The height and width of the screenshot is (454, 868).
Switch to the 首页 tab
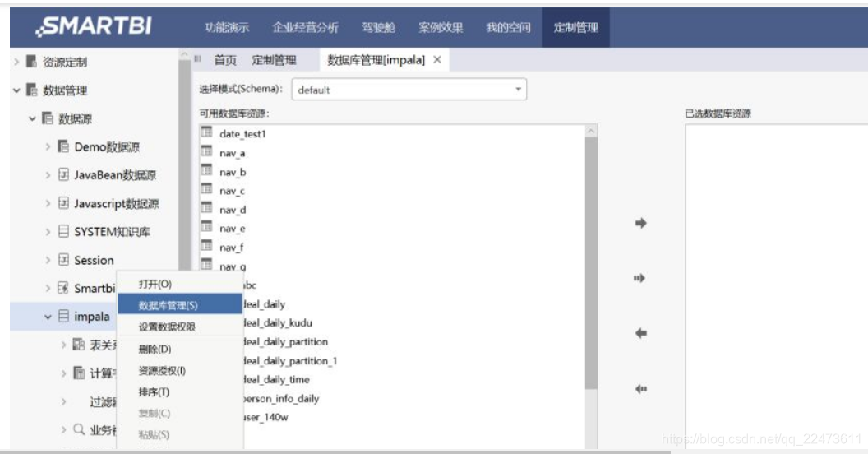pyautogui.click(x=225, y=60)
